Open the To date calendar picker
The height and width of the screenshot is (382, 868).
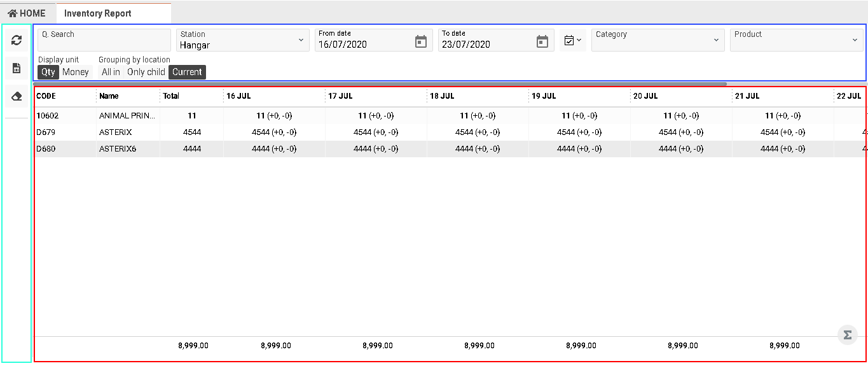coord(542,41)
